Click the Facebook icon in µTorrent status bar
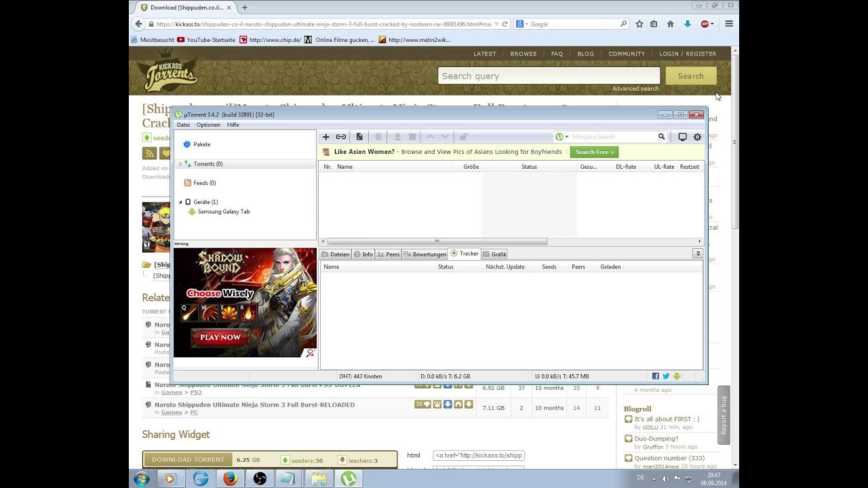 [x=656, y=376]
